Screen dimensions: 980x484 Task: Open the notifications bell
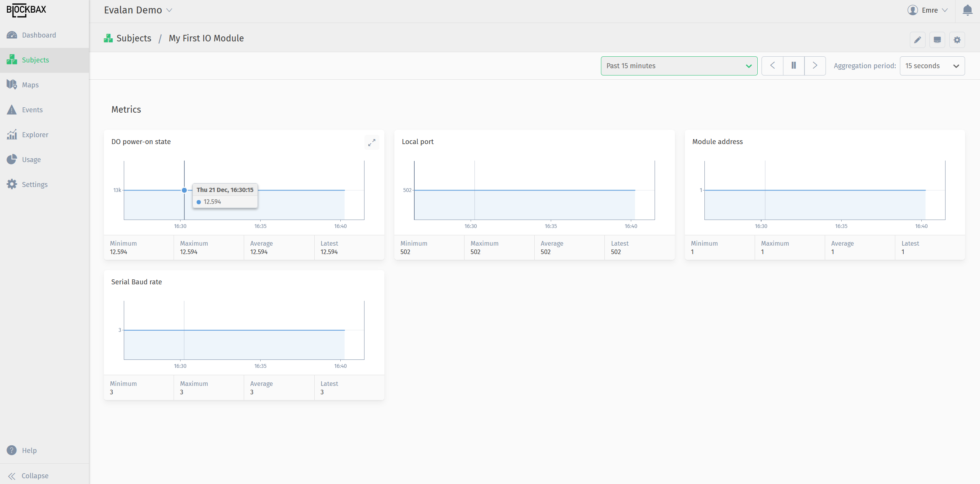[x=967, y=10]
